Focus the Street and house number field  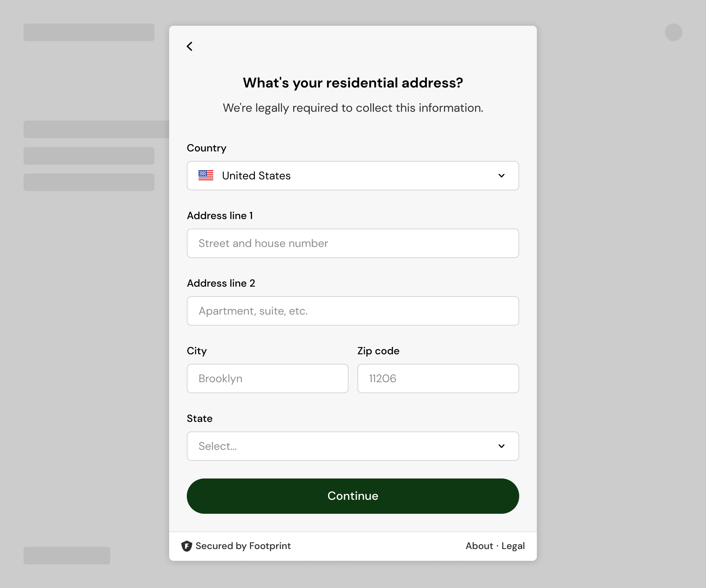(x=353, y=243)
